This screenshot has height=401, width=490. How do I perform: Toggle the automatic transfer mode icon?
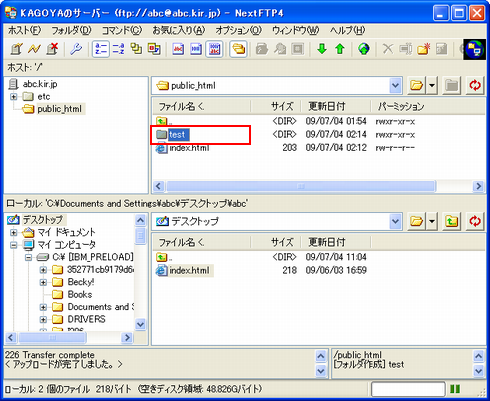pos(214,49)
